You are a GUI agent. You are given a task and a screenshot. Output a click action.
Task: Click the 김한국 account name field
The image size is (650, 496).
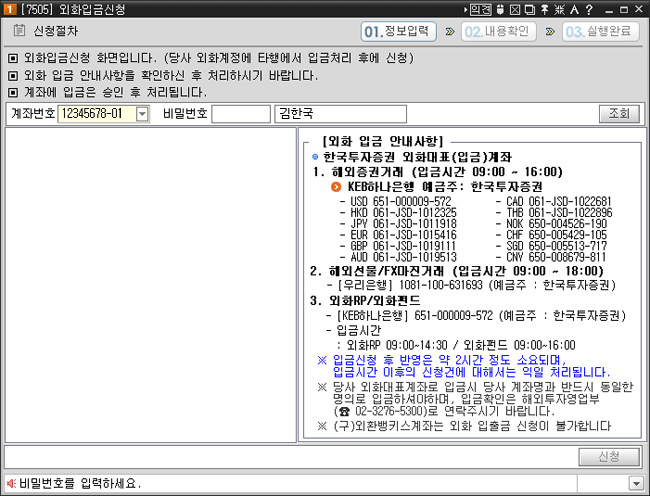click(340, 114)
